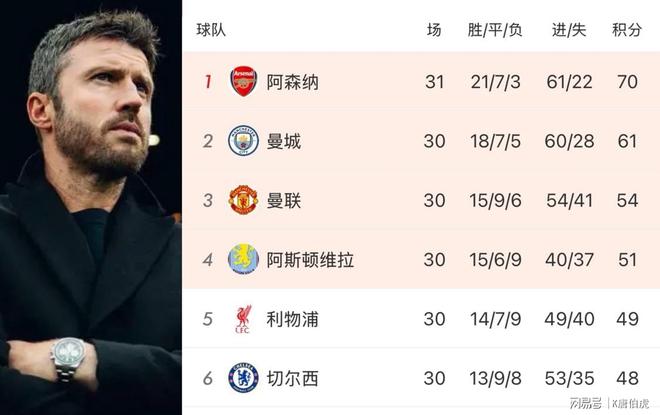Select the 球队 column header
The height and width of the screenshot is (415, 660).
[211, 29]
